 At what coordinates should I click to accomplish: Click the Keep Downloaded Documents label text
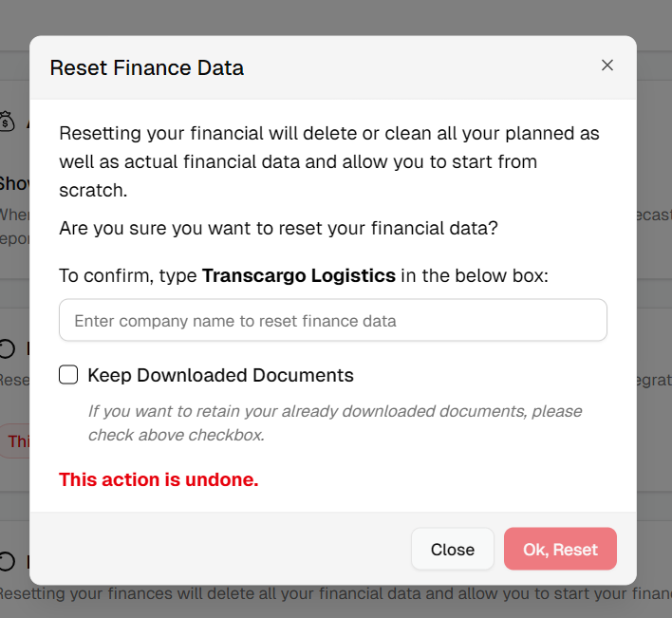[221, 375]
